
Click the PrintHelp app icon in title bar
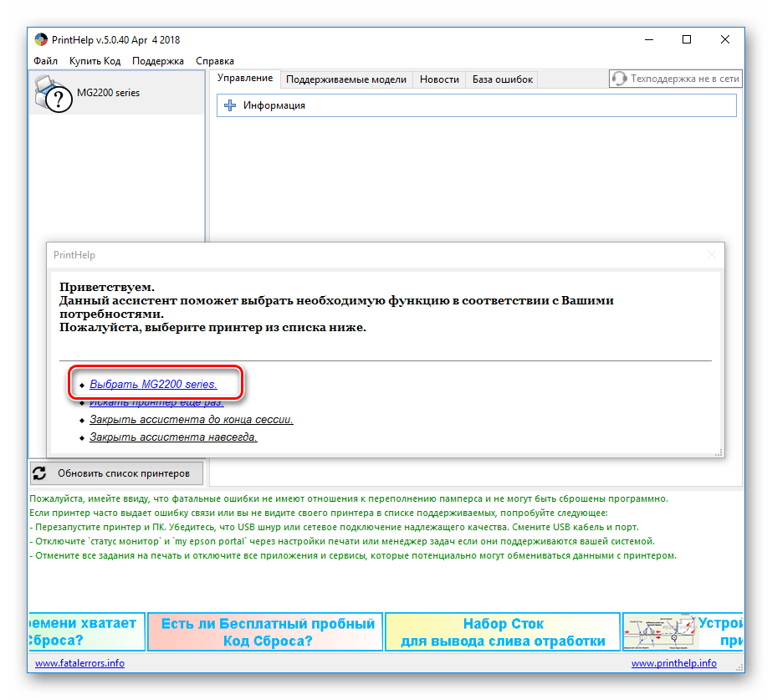[x=41, y=40]
